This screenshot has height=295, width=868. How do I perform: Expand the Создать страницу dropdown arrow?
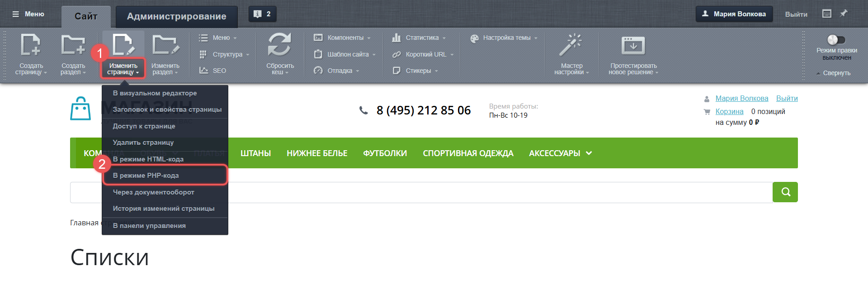pyautogui.click(x=45, y=72)
